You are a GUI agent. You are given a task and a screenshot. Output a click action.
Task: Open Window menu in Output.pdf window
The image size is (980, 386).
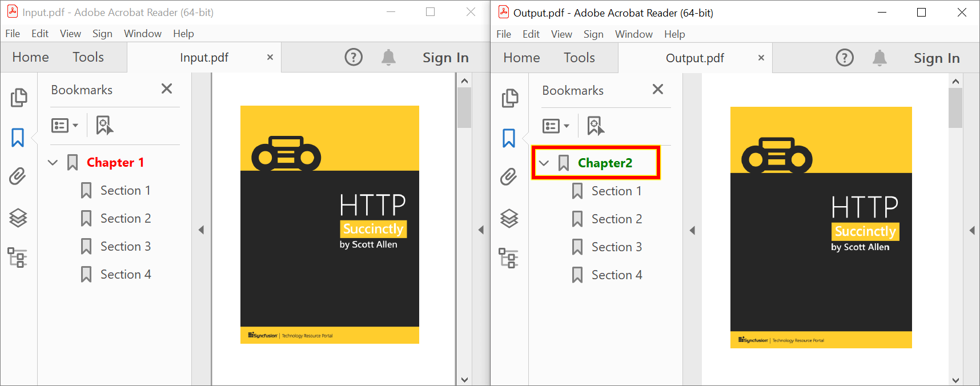[634, 34]
